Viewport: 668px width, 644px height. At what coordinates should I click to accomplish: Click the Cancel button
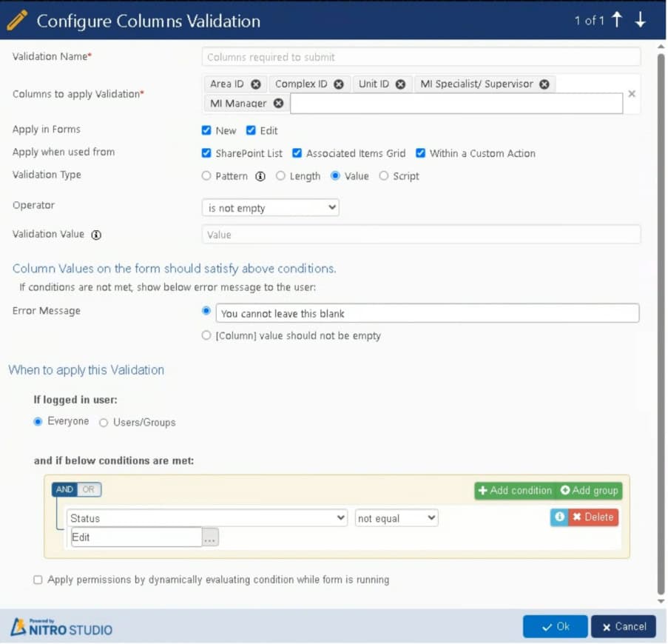pyautogui.click(x=624, y=626)
